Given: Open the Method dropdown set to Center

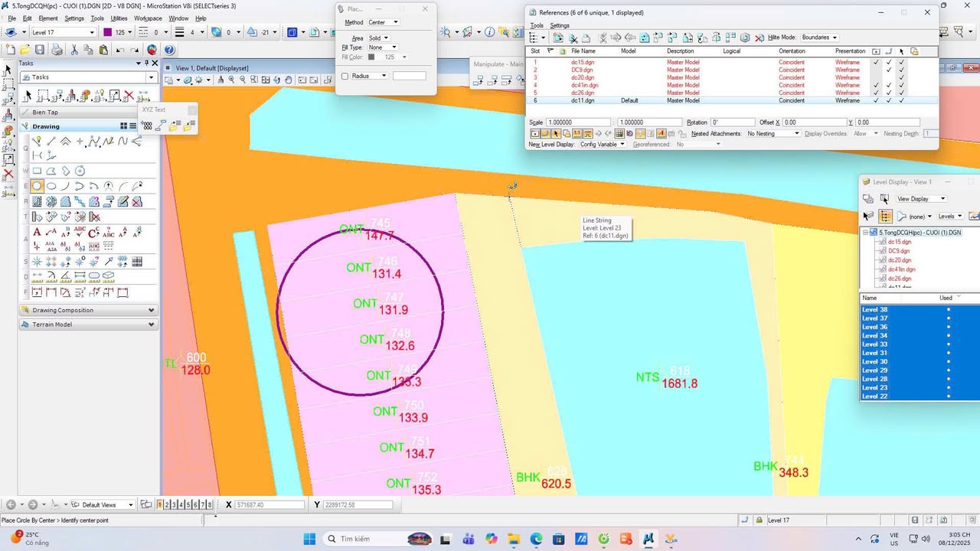Looking at the screenshot, I should pos(384,22).
